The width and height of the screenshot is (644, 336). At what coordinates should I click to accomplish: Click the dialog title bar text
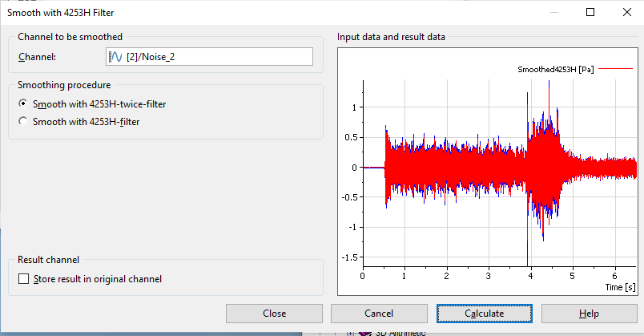[x=54, y=12]
